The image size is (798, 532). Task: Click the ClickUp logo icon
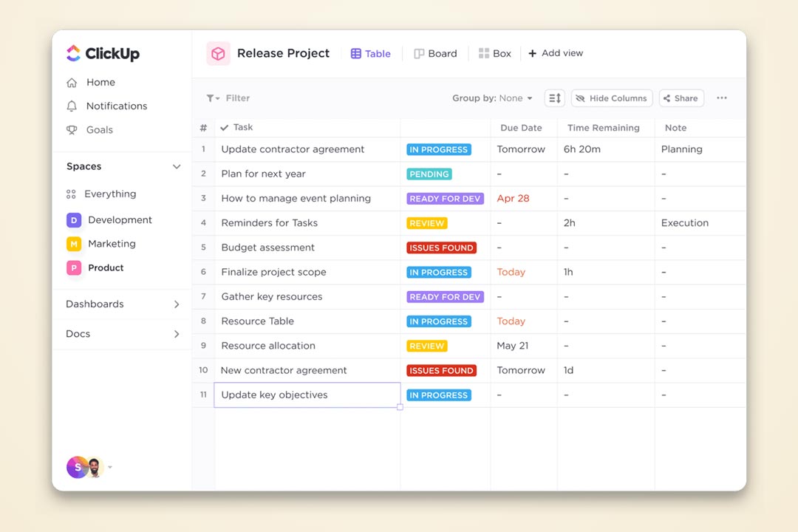coord(73,53)
